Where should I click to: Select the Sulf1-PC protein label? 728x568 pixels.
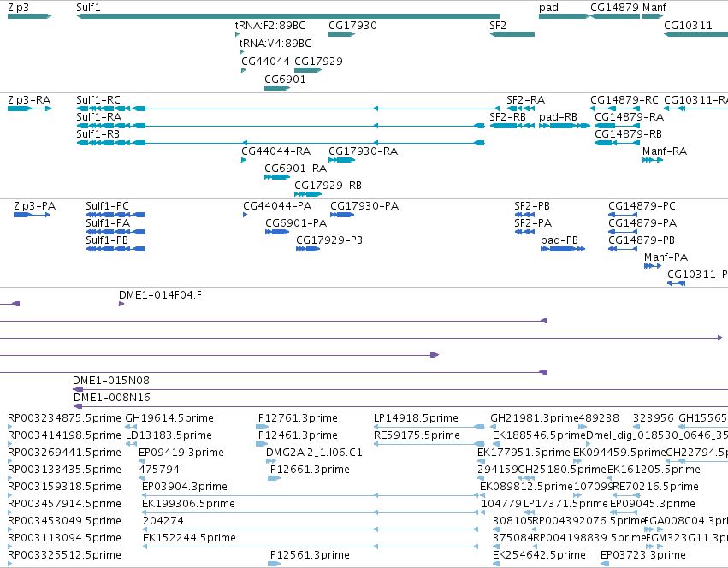[x=107, y=206]
